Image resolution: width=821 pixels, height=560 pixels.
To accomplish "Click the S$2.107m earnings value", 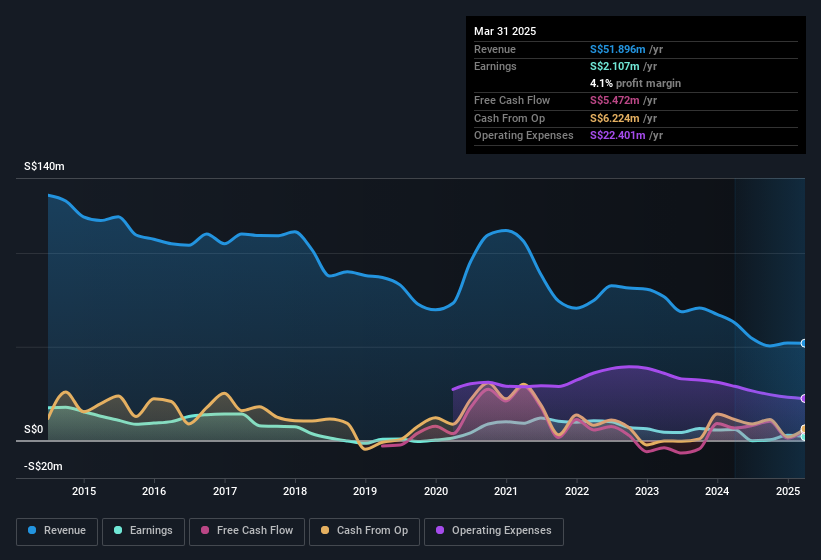I will point(615,66).
